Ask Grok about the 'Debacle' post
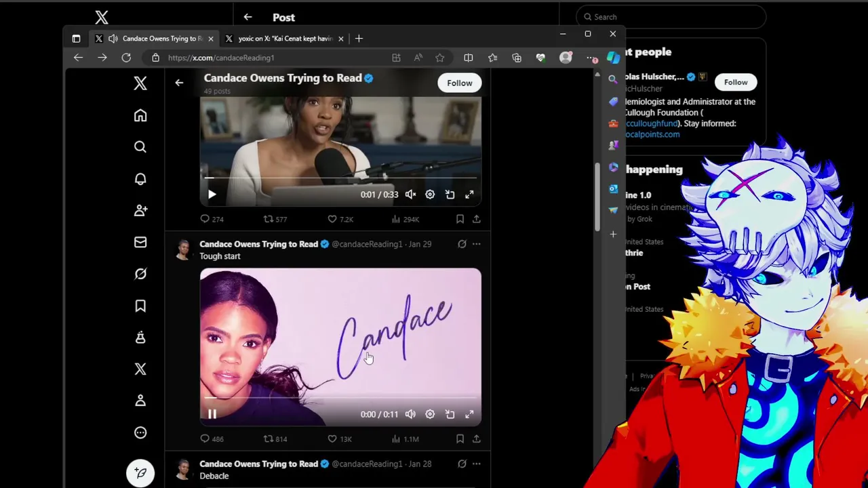 point(462,464)
